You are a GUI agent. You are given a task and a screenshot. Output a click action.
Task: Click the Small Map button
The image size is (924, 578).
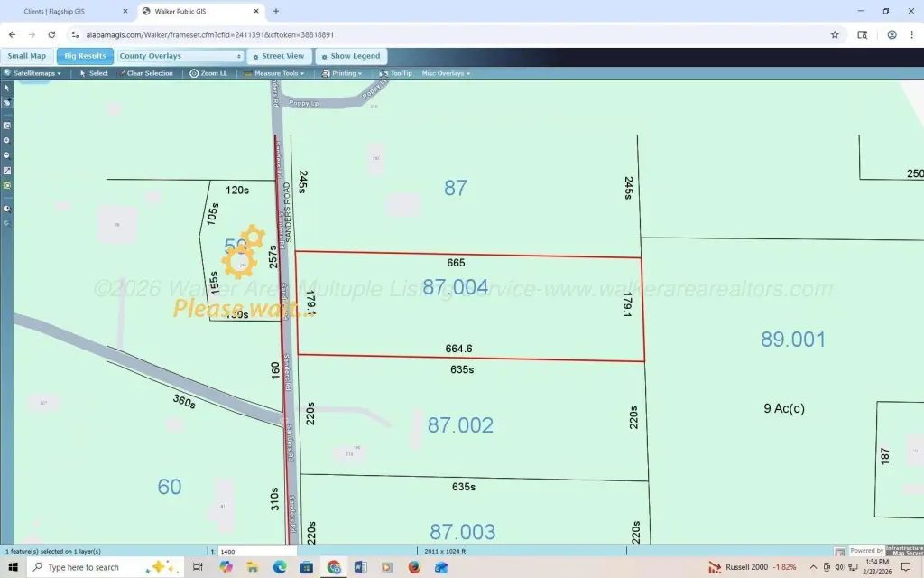[x=27, y=56]
